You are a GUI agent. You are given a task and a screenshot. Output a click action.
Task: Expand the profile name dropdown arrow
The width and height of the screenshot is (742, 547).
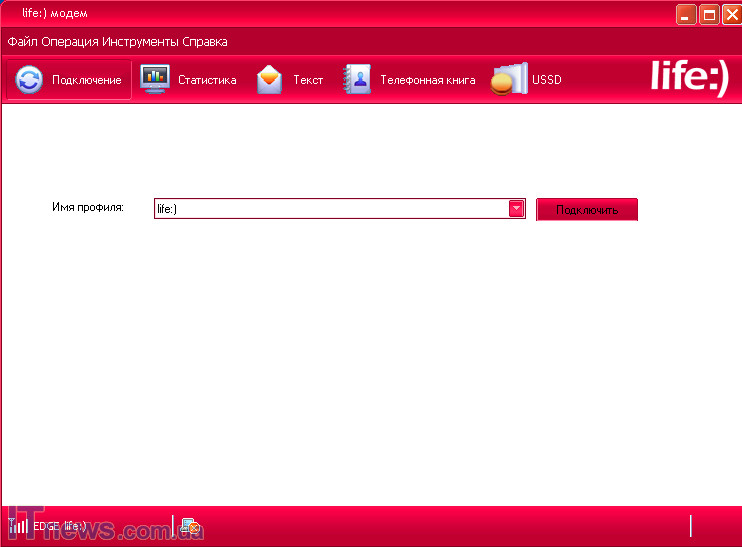(x=517, y=208)
